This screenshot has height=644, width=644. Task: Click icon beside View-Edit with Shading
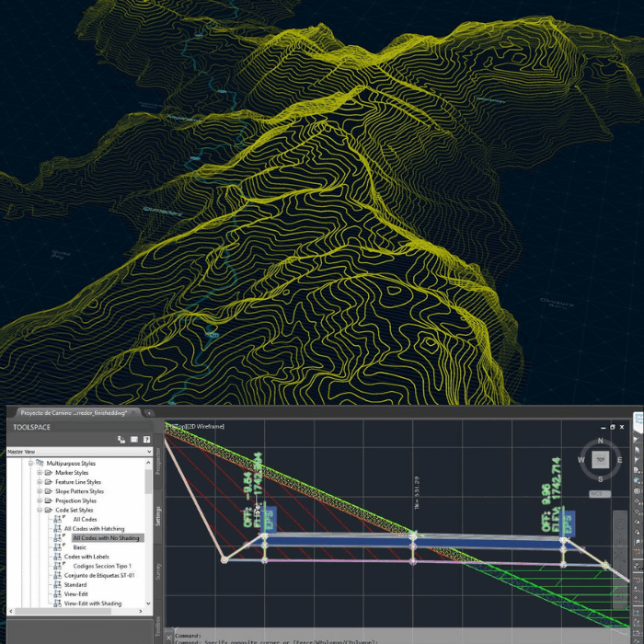pyautogui.click(x=57, y=604)
